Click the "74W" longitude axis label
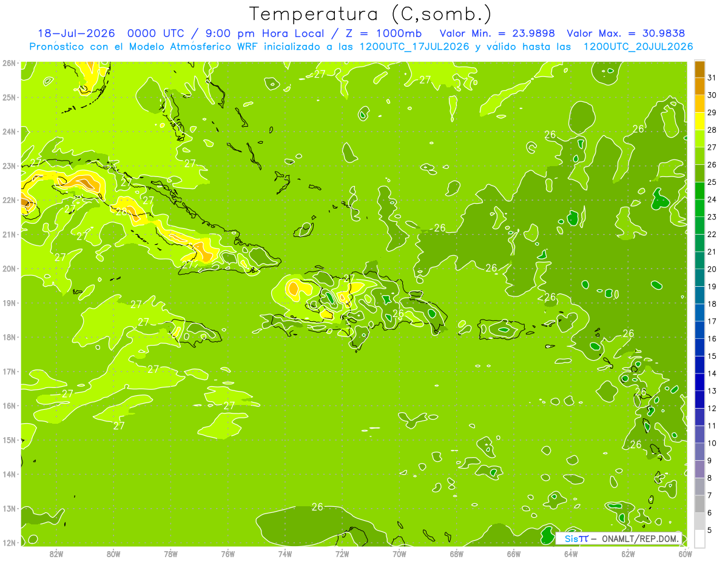The image size is (728, 562). 285,554
